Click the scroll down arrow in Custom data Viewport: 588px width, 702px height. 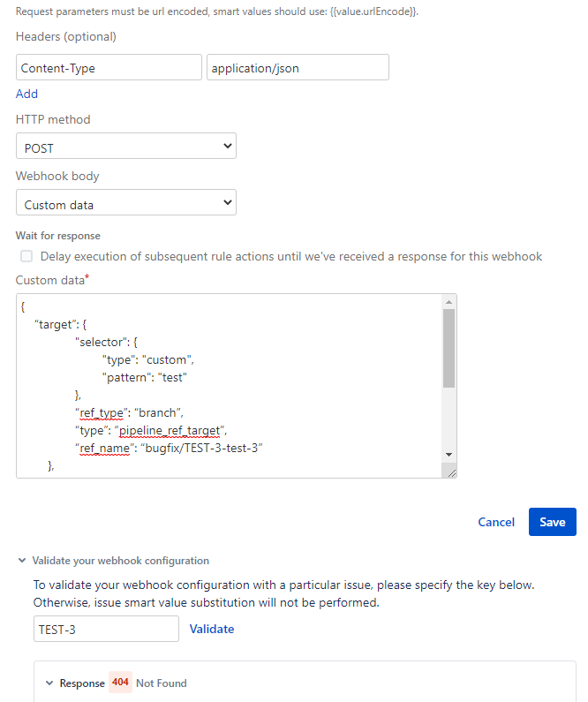click(x=449, y=454)
